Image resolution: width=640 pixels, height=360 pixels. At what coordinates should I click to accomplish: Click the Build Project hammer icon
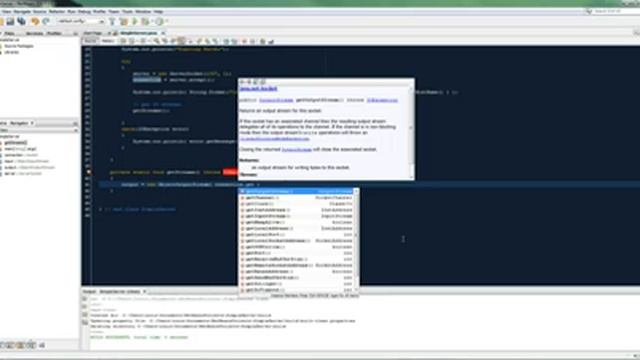coord(112,21)
